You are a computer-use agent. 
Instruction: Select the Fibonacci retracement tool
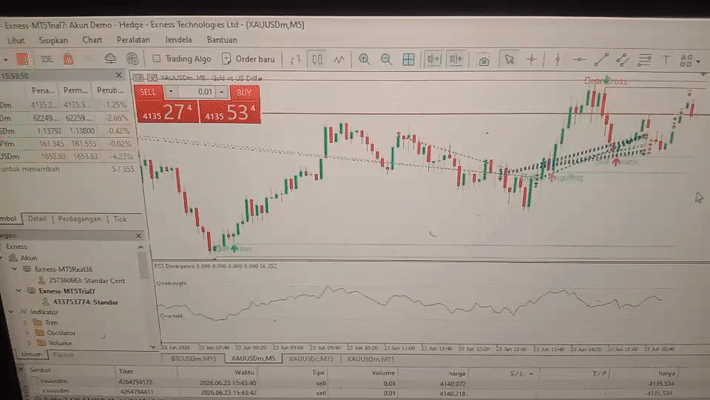point(644,59)
